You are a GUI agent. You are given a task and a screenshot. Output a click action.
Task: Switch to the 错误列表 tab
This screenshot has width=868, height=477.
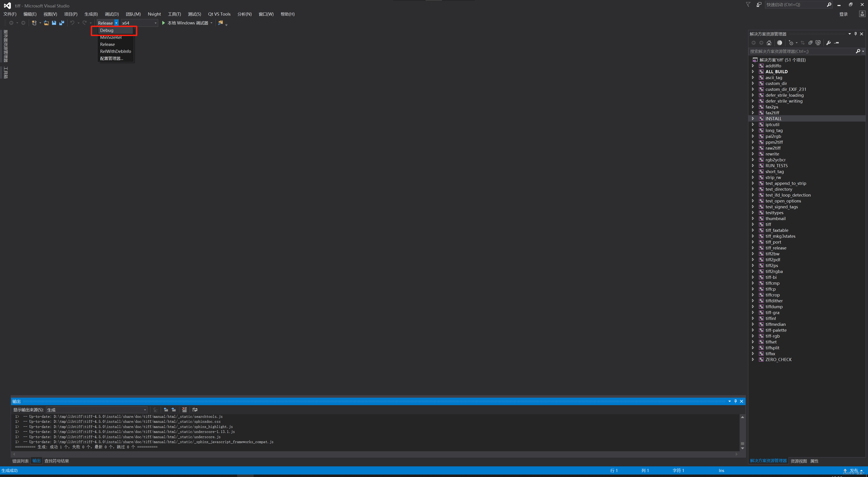[20, 461]
